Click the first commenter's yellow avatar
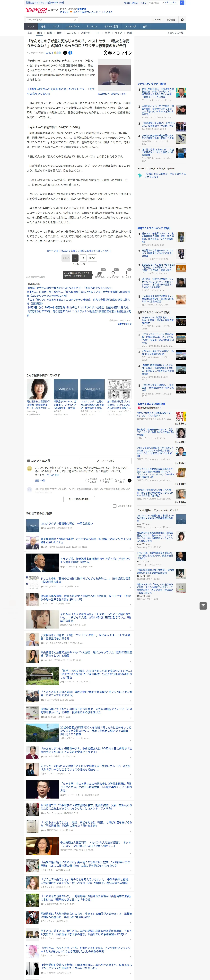The image size is (210, 980). pos(29,469)
